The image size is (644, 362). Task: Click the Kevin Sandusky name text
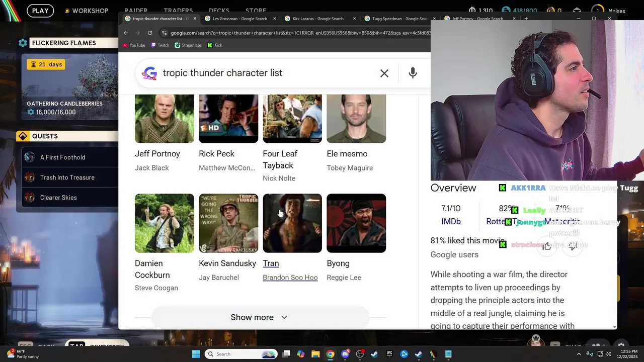tap(227, 263)
